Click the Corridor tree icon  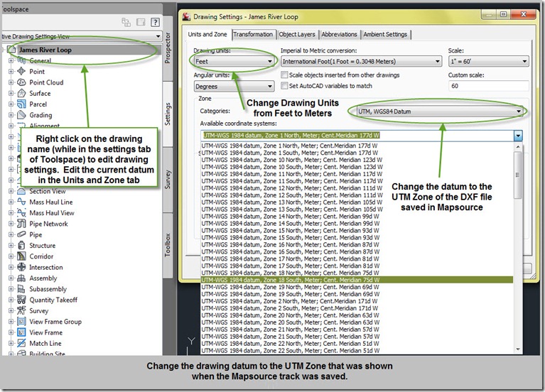coord(21,256)
